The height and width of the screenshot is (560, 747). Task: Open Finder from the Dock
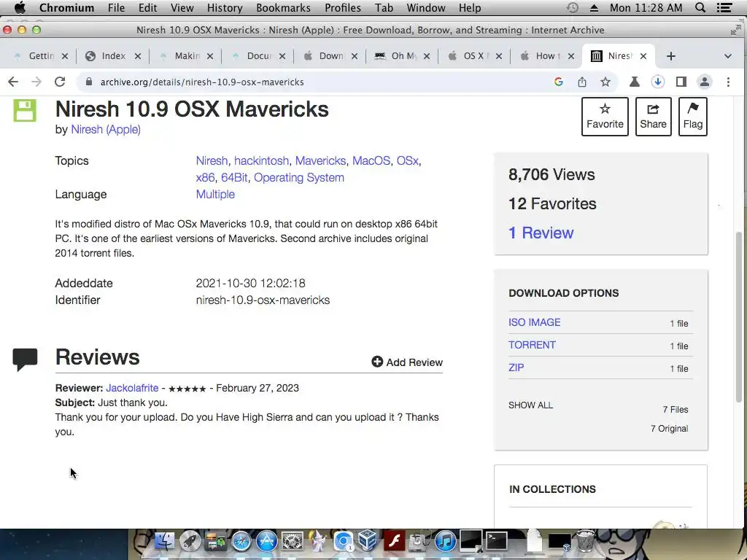(165, 542)
